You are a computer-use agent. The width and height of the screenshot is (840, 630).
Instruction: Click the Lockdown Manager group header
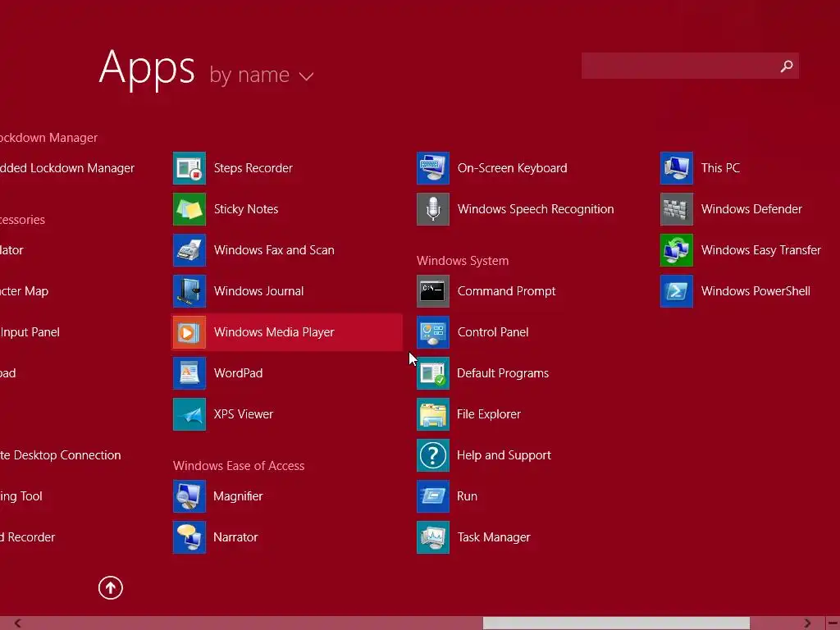click(x=48, y=138)
